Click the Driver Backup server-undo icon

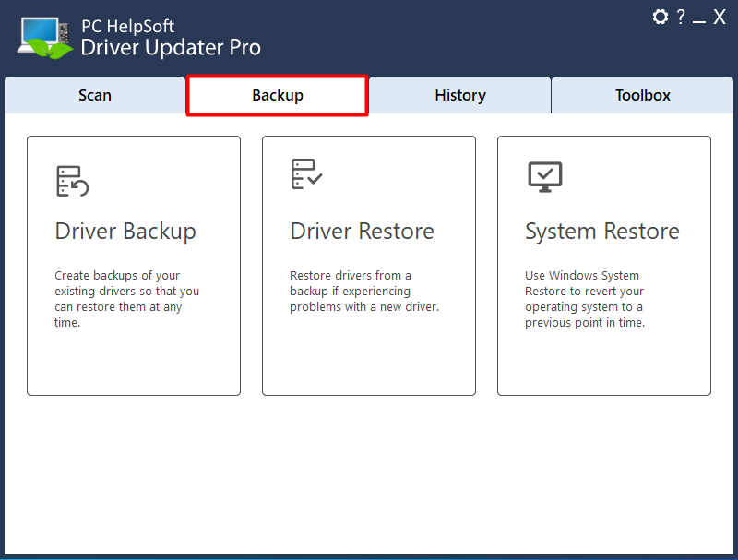click(73, 181)
